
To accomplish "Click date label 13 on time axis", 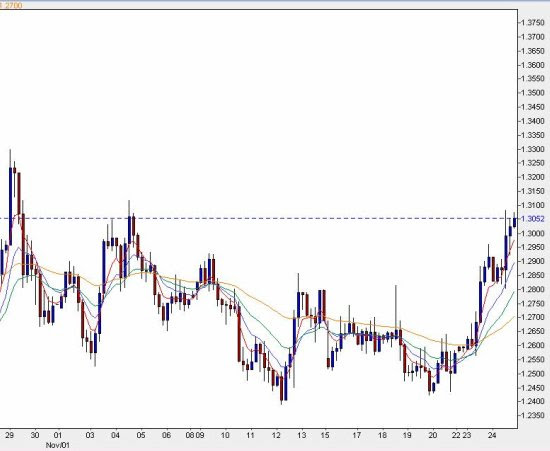I will coord(301,435).
